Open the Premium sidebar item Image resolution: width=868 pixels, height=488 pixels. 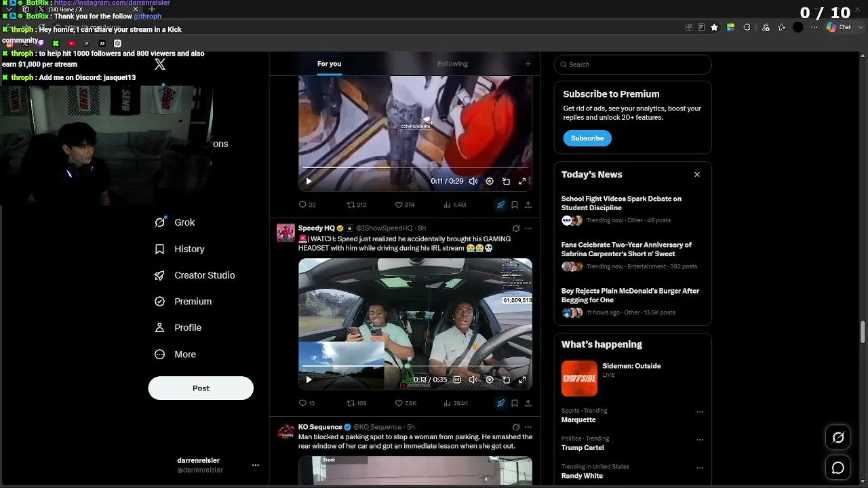(183, 302)
